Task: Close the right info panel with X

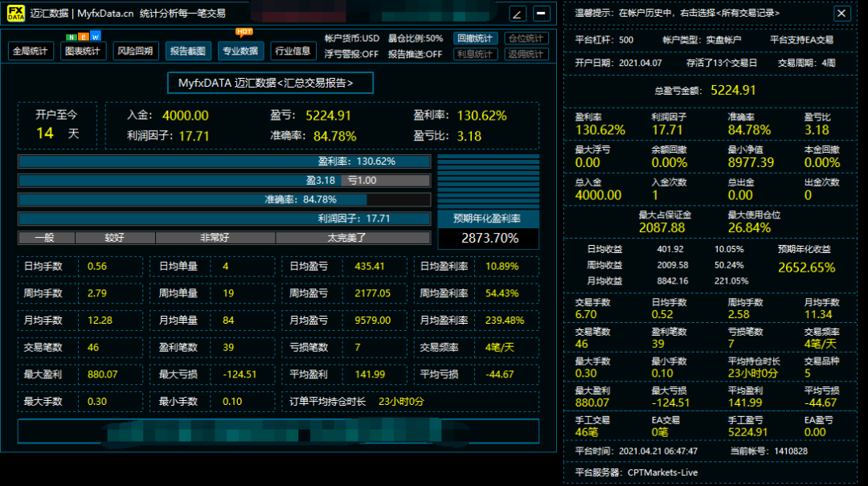Action: [841, 14]
